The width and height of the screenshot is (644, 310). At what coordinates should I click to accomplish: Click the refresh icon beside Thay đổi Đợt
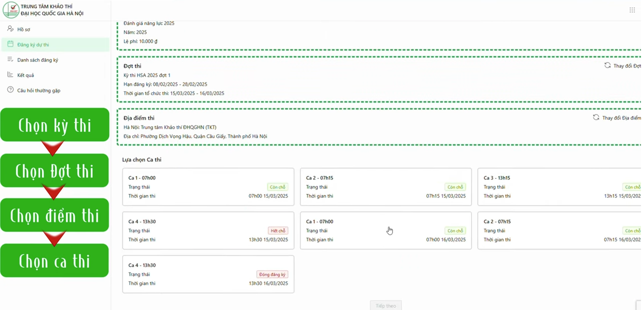[607, 65]
